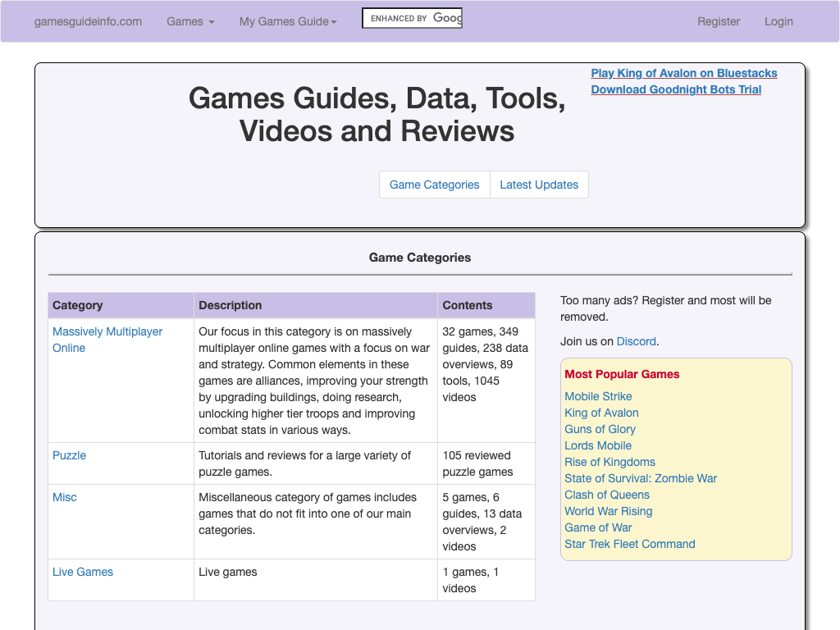
Task: Expand My Games Guide dropdown
Action: (288, 21)
